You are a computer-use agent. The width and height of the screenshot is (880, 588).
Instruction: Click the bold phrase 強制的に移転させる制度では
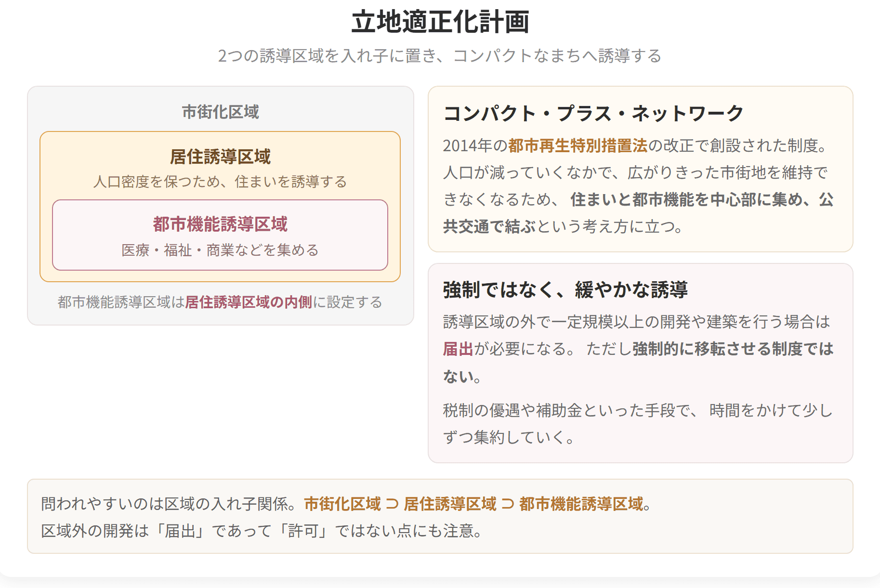click(733, 349)
